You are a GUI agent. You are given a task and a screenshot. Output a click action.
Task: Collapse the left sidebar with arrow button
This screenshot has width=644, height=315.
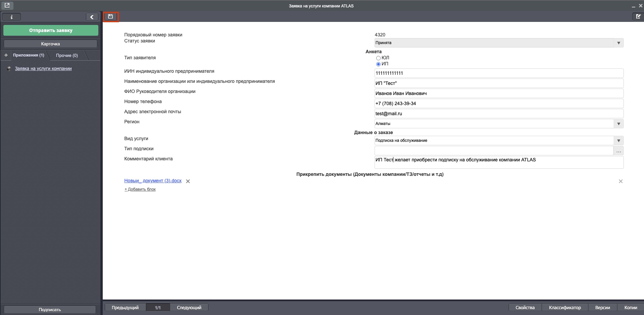pos(92,17)
